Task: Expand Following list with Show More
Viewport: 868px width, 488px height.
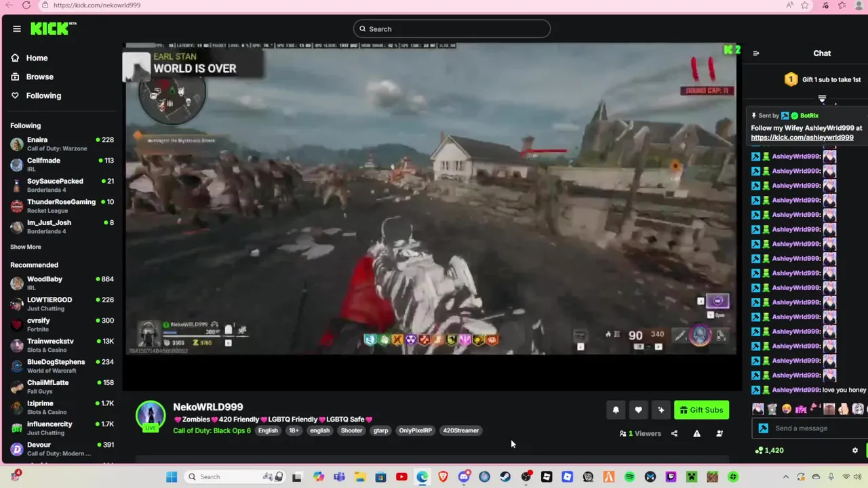Action: point(26,247)
